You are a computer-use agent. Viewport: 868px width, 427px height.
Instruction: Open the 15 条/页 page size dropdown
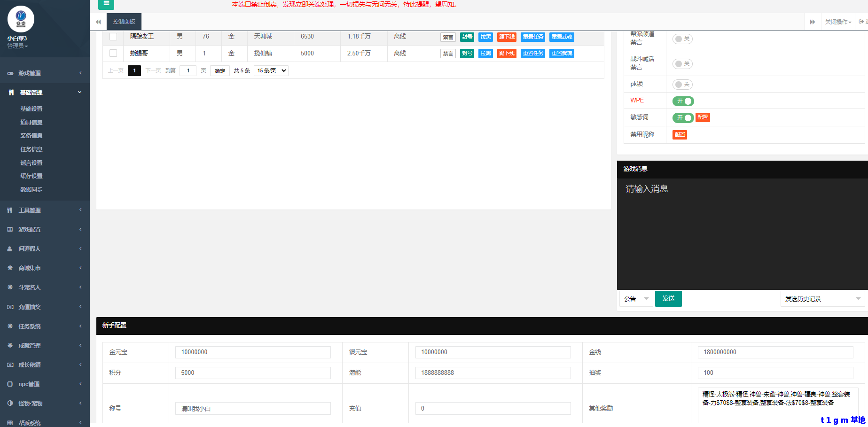coord(271,70)
